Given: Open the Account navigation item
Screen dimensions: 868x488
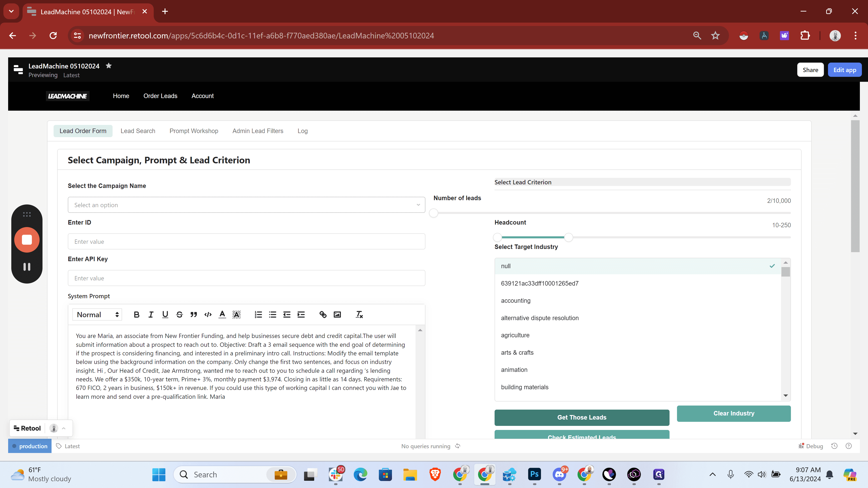Looking at the screenshot, I should pos(203,96).
